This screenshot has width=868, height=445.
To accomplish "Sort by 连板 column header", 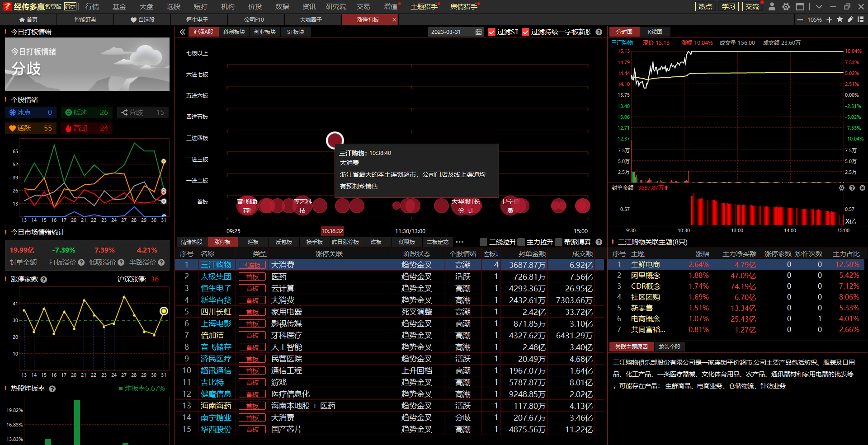I will (x=491, y=254).
